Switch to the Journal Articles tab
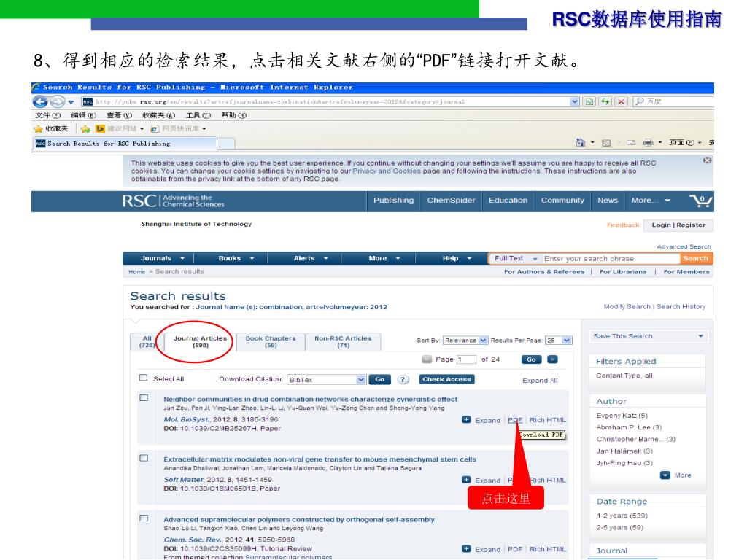Viewport: 747px width, 560px height. coord(200,342)
